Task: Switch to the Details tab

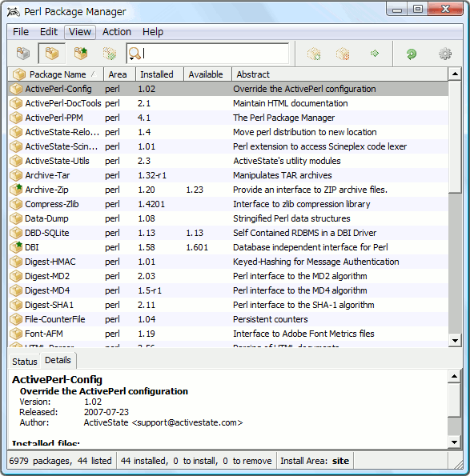Action: tap(58, 360)
